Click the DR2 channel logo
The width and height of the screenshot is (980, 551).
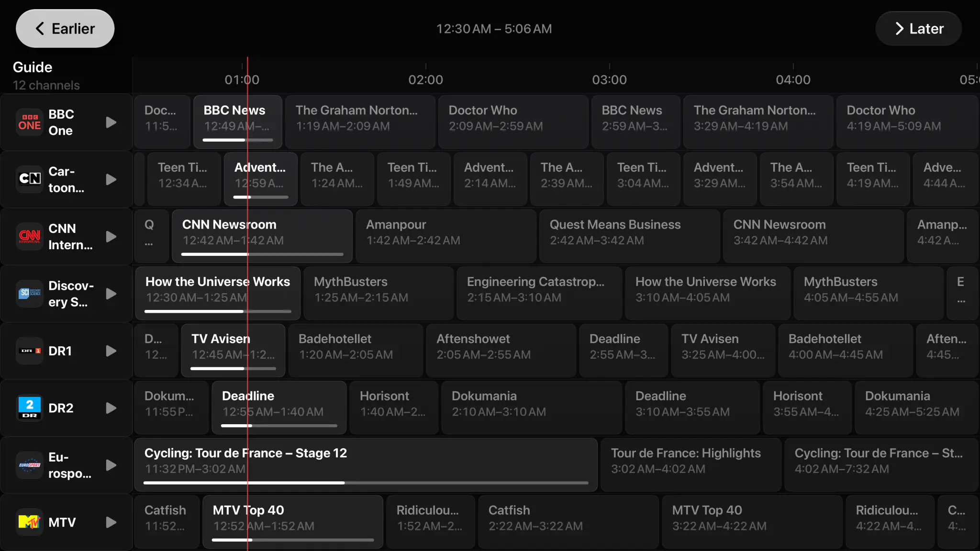[30, 408]
